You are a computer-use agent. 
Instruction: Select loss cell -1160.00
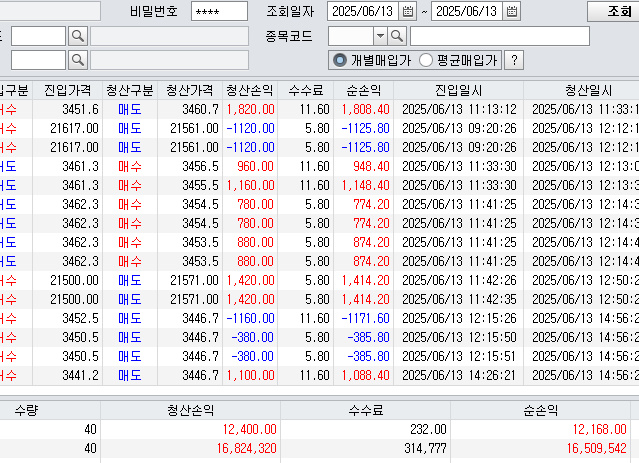250,318
